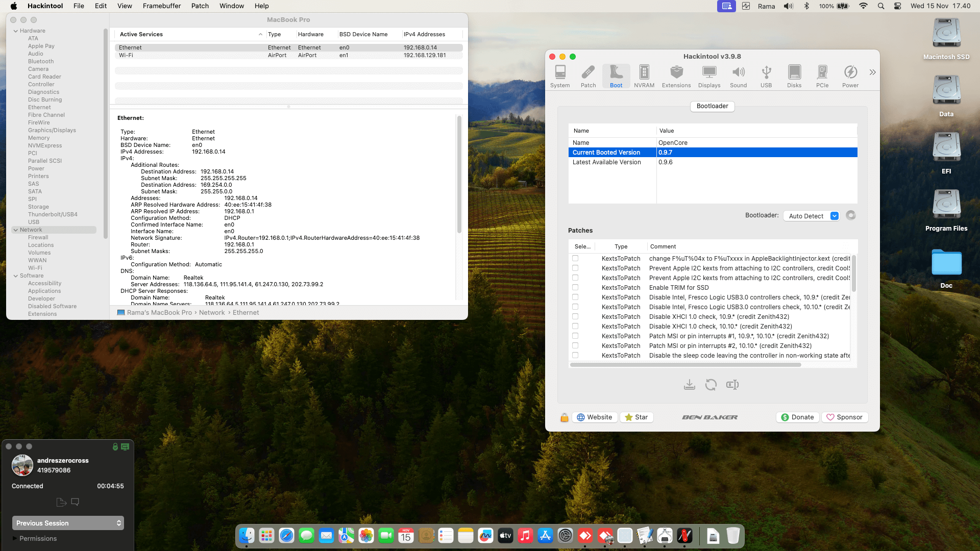Viewport: 980px width, 551px height.
Task: Open Spotlight search in the menu bar
Action: [x=880, y=6]
